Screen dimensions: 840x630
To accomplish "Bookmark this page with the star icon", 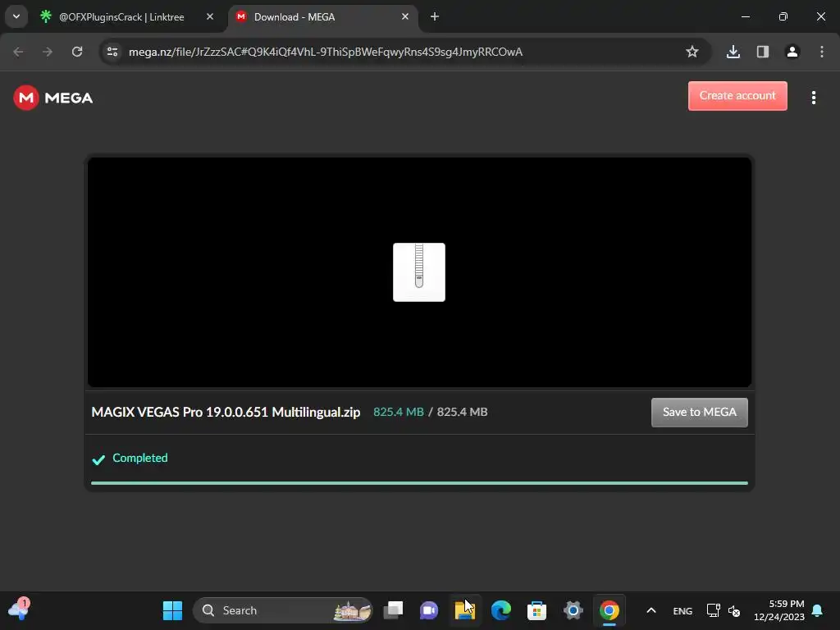I will (x=692, y=52).
